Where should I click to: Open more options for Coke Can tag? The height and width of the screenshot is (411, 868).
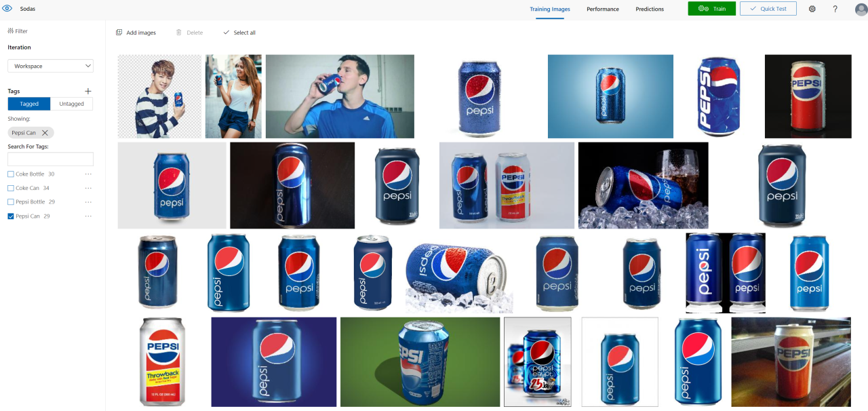point(88,188)
